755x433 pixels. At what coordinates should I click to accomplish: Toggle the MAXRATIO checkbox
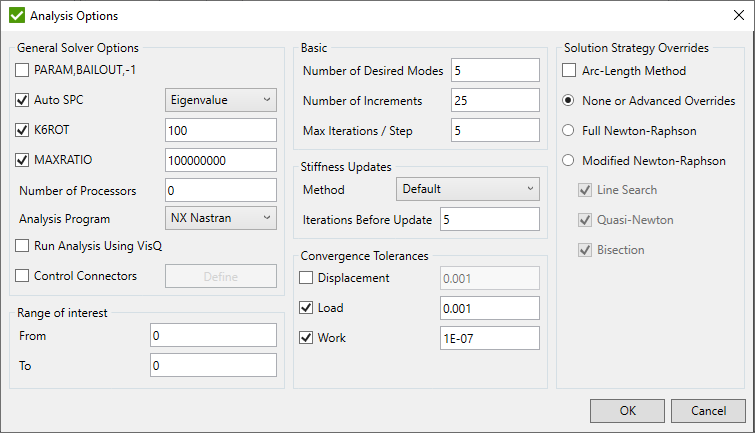point(24,160)
